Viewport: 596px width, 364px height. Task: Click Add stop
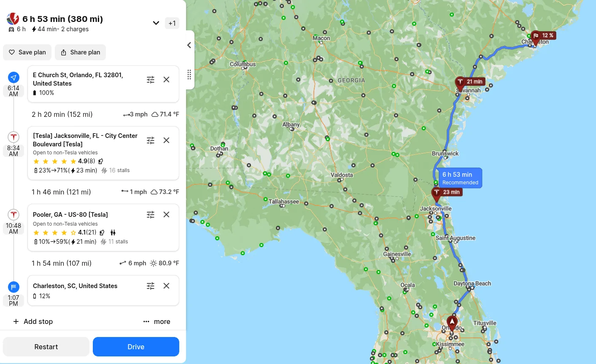tap(33, 321)
